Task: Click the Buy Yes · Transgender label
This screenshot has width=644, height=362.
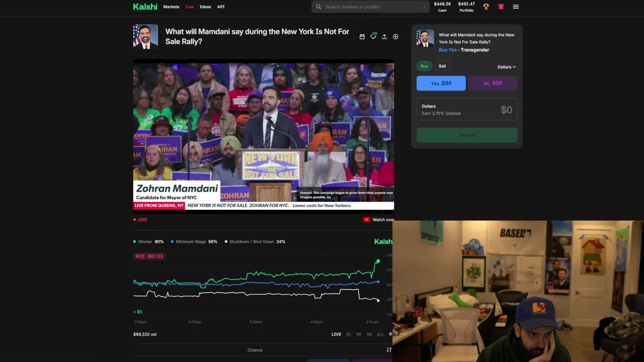Action: 464,50
